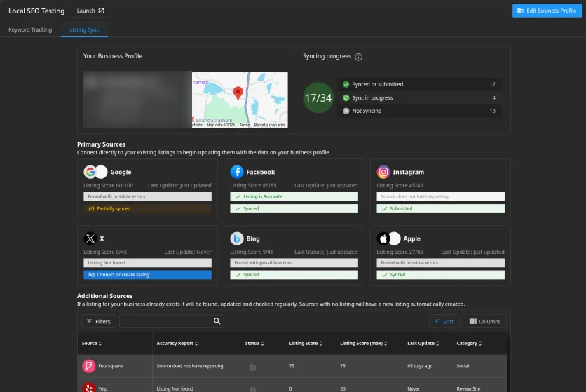This screenshot has height=392, width=586.
Task: Click the Yelp source icon
Action: pyautogui.click(x=88, y=388)
